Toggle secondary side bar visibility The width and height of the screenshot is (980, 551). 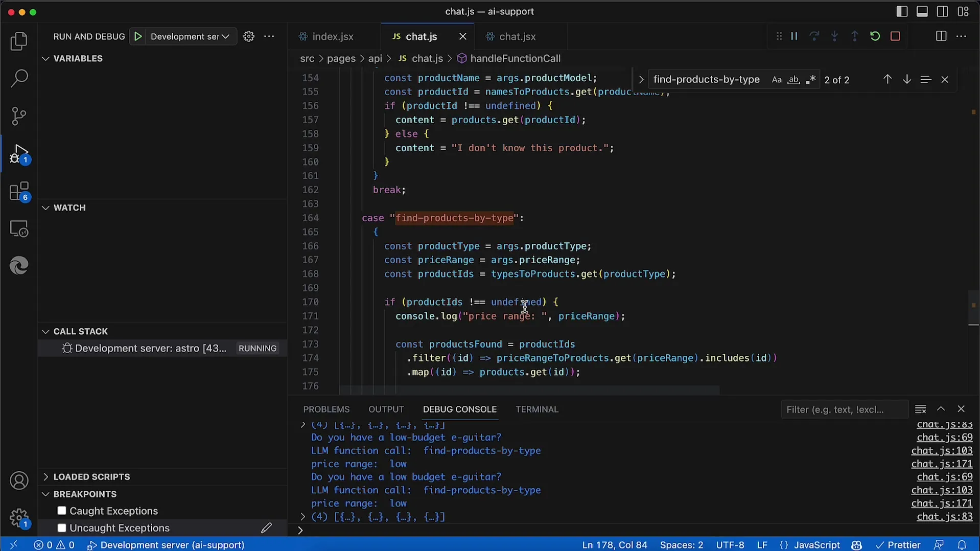(942, 12)
